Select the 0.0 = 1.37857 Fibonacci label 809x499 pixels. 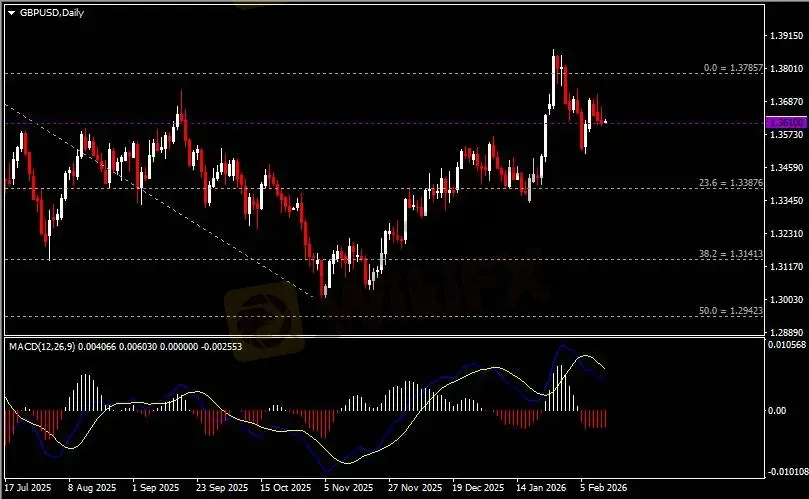point(733,68)
